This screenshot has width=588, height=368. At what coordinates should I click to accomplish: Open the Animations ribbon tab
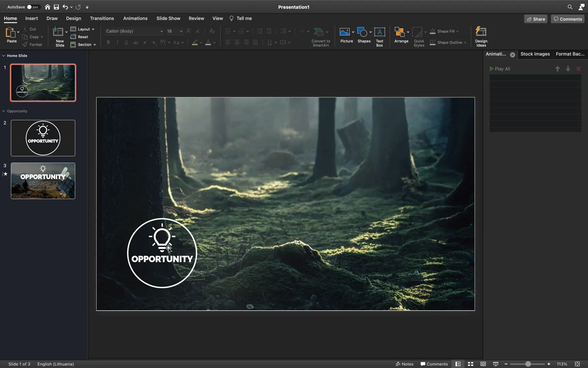[135, 18]
